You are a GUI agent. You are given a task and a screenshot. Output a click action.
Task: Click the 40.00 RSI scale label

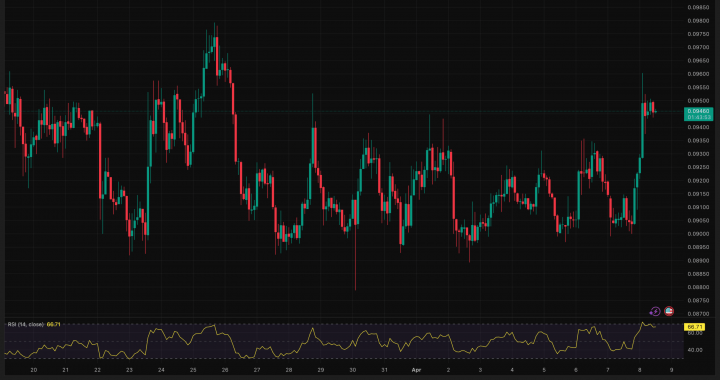696,350
